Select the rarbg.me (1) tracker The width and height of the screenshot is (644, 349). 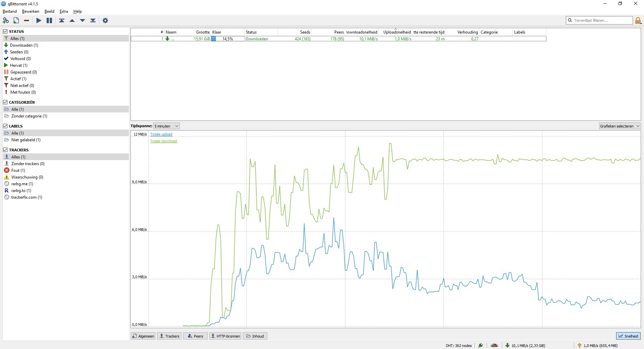click(66, 184)
